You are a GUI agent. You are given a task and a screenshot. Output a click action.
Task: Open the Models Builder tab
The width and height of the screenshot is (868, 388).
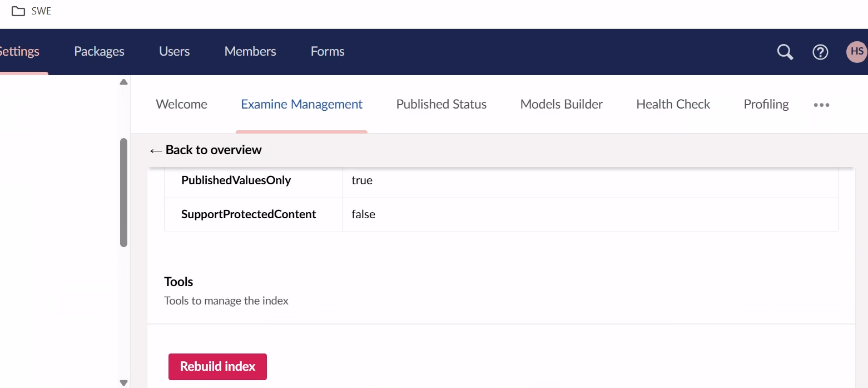562,104
